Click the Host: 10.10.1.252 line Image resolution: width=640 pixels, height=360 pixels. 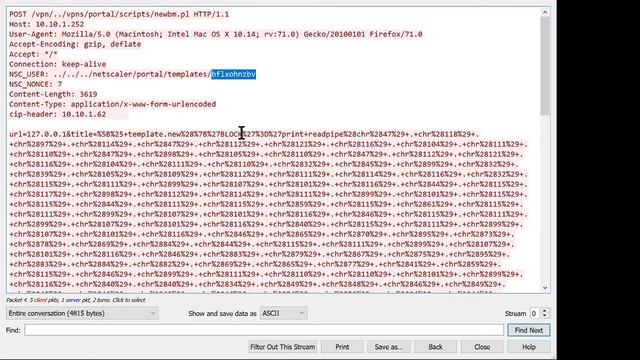coord(47,24)
